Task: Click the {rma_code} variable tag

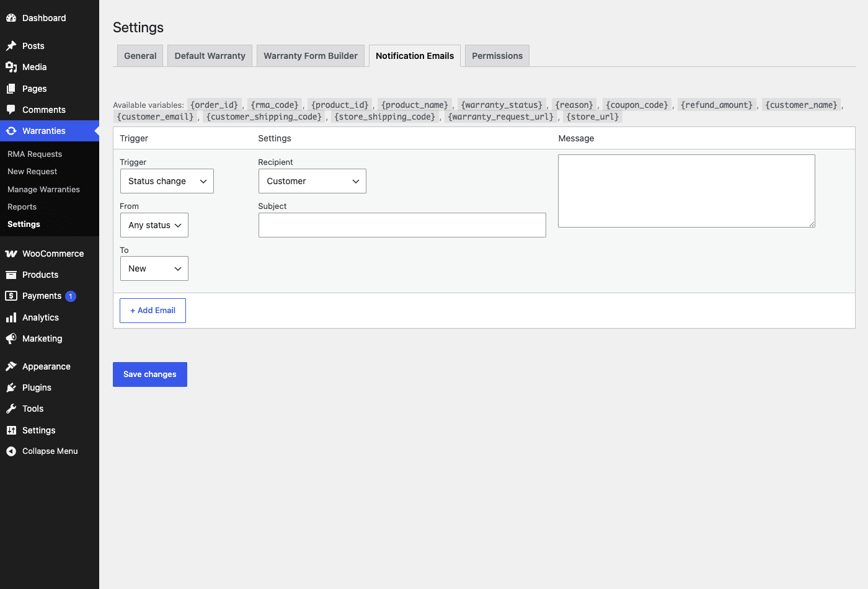Action: click(275, 105)
